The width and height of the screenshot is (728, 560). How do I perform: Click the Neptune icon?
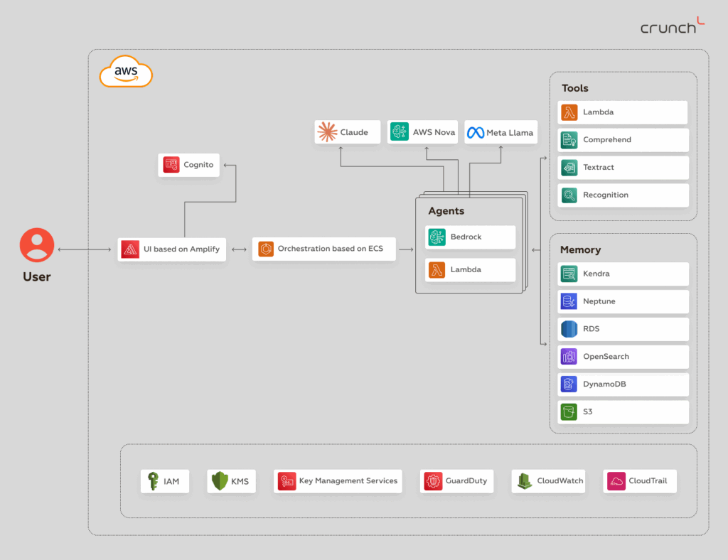569,301
